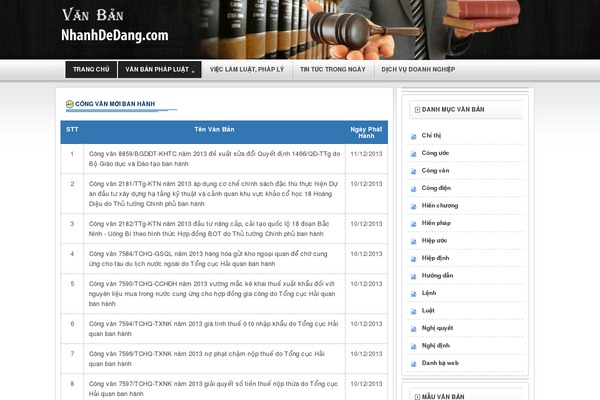Click the square icon beside Danh mục văn bản
The width and height of the screenshot is (600, 400).
click(417, 110)
